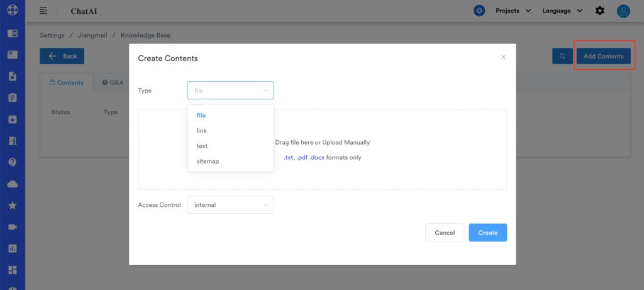
Task: Open the star favorites sidebar icon
Action: 13,205
